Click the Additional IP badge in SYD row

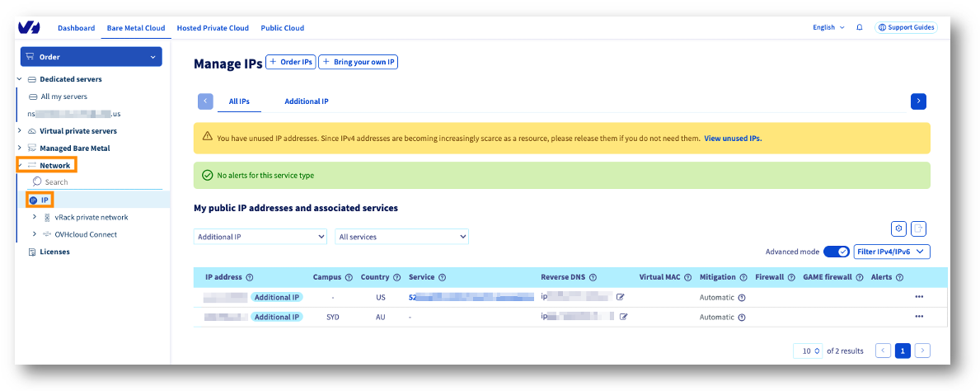coord(277,318)
